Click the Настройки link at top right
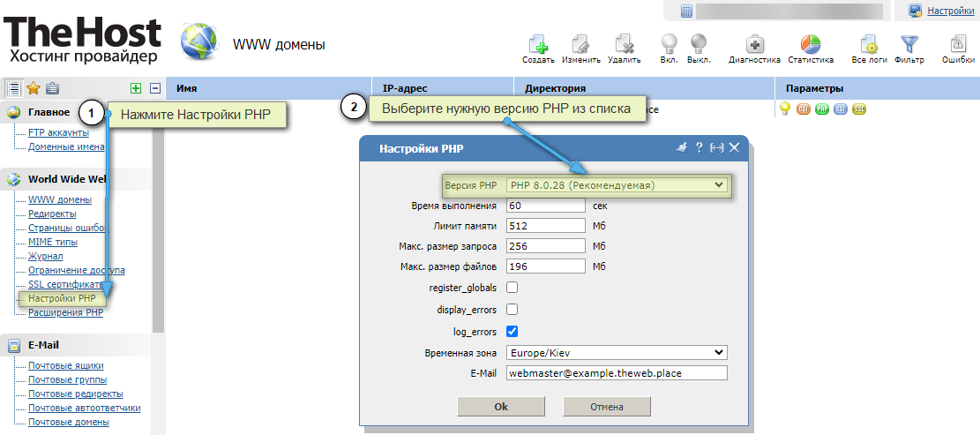Viewport: 980px width, 435px height. [x=951, y=11]
